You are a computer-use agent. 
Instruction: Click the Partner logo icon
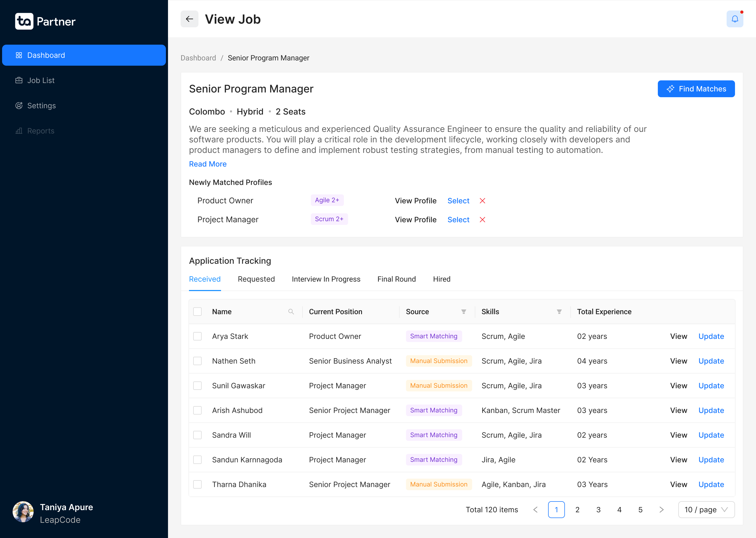(24, 22)
